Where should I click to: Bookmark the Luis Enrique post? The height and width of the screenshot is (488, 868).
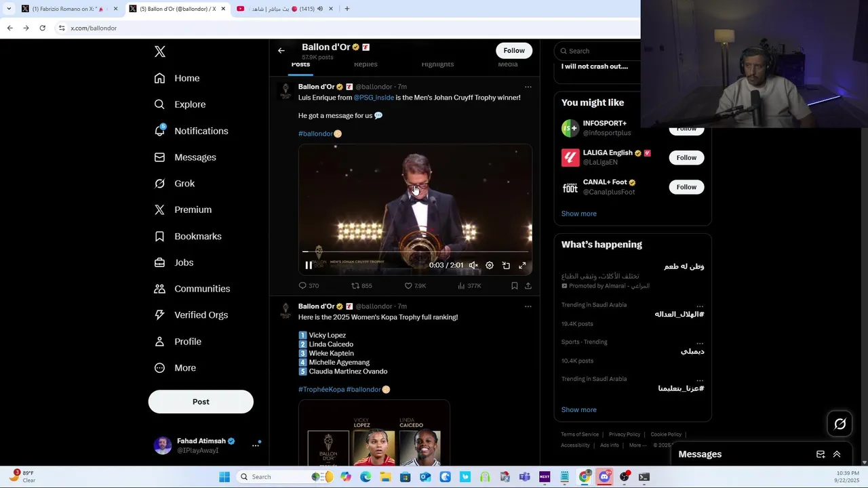(x=515, y=286)
